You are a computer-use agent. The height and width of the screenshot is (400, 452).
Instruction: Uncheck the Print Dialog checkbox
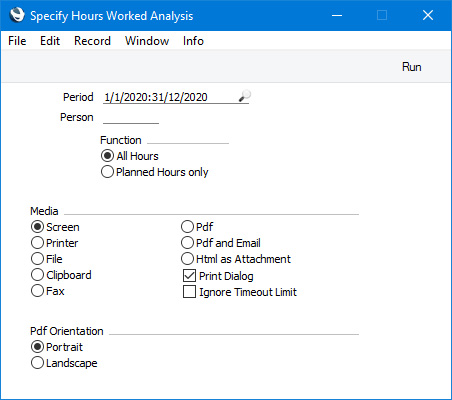(x=189, y=276)
